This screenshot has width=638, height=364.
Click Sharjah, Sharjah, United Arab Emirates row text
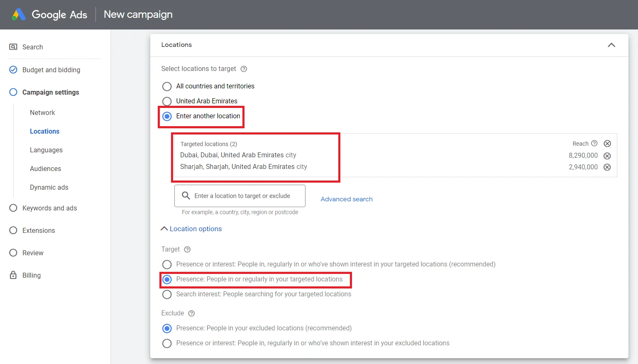(x=244, y=166)
